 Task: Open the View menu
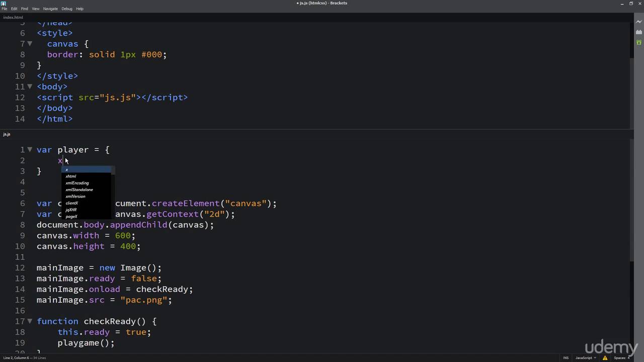click(36, 9)
